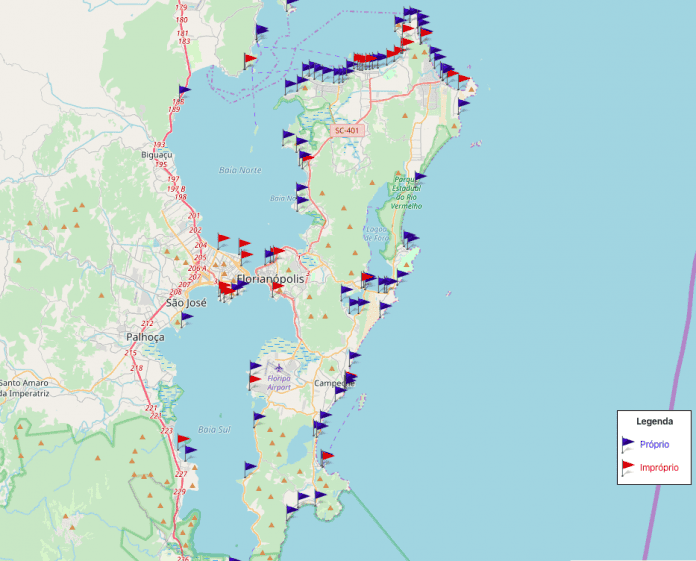Click the "Impróprio" legend label

click(x=659, y=467)
